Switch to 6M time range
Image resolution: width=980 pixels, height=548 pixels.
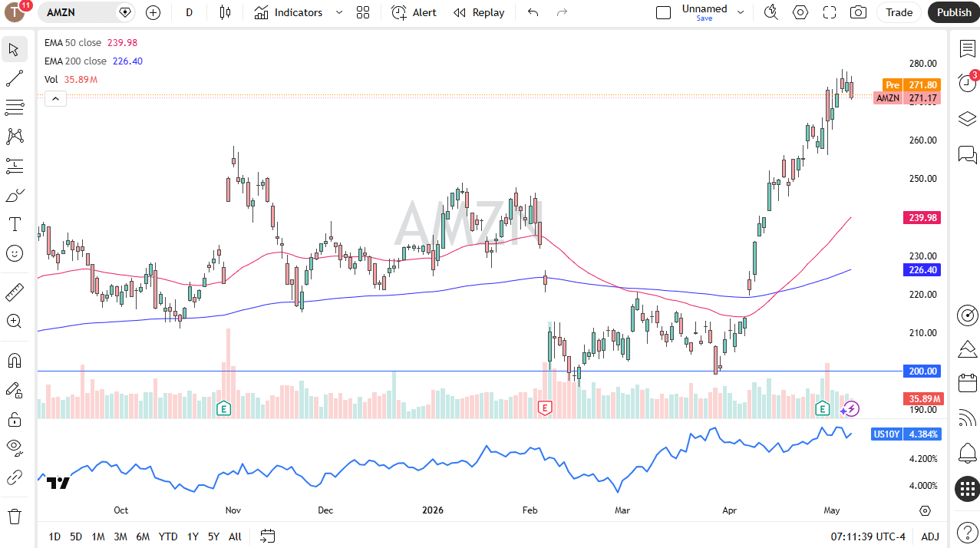tap(143, 536)
